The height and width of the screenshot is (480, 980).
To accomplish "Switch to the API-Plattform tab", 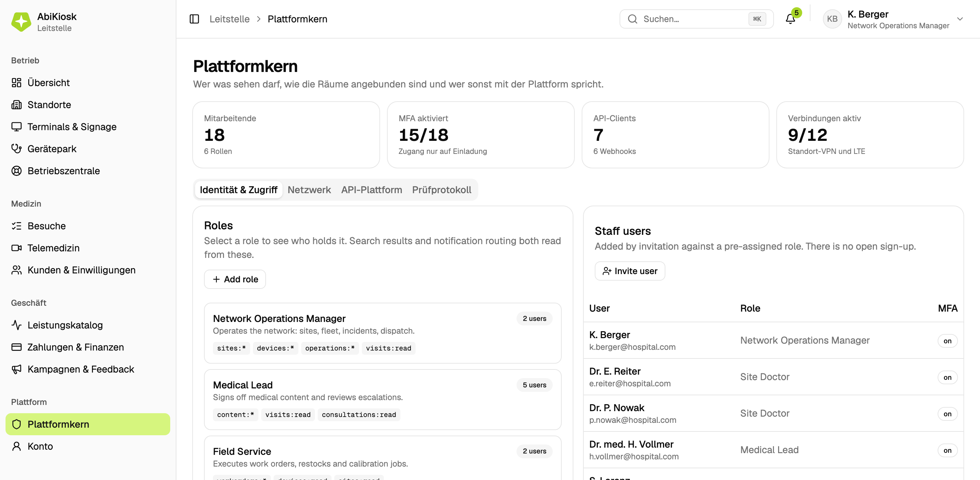I will coord(371,190).
